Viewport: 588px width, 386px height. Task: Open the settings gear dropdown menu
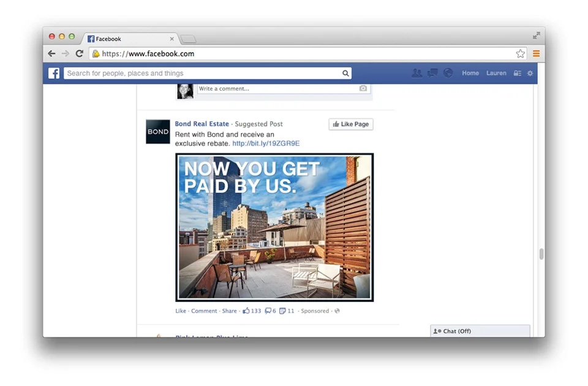530,73
